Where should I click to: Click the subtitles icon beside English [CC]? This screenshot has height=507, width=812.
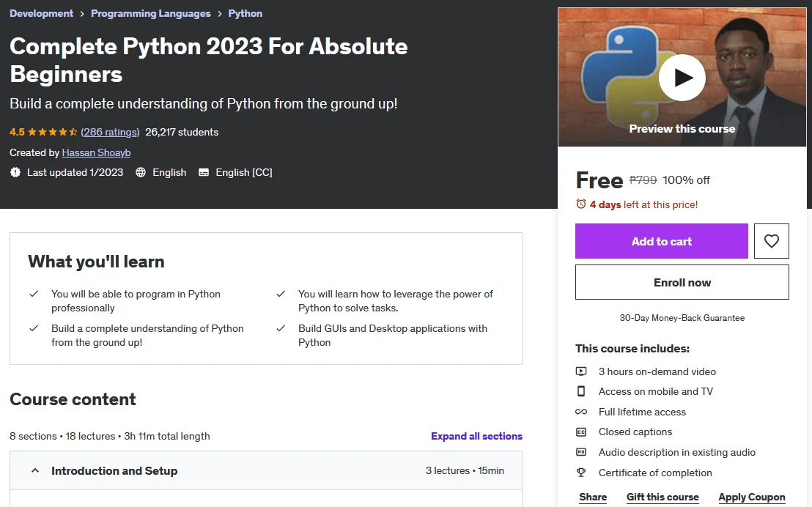(204, 172)
